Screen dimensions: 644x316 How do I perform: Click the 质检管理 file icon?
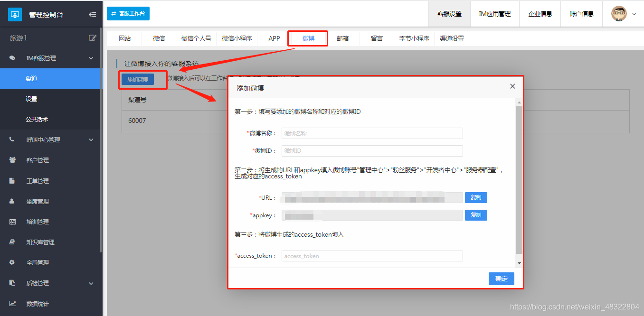coord(12,283)
